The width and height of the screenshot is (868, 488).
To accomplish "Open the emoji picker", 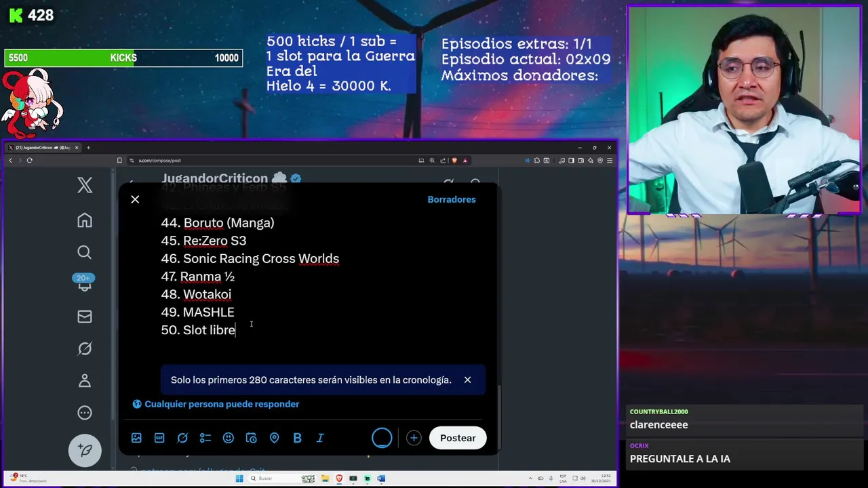I will pos(229,438).
